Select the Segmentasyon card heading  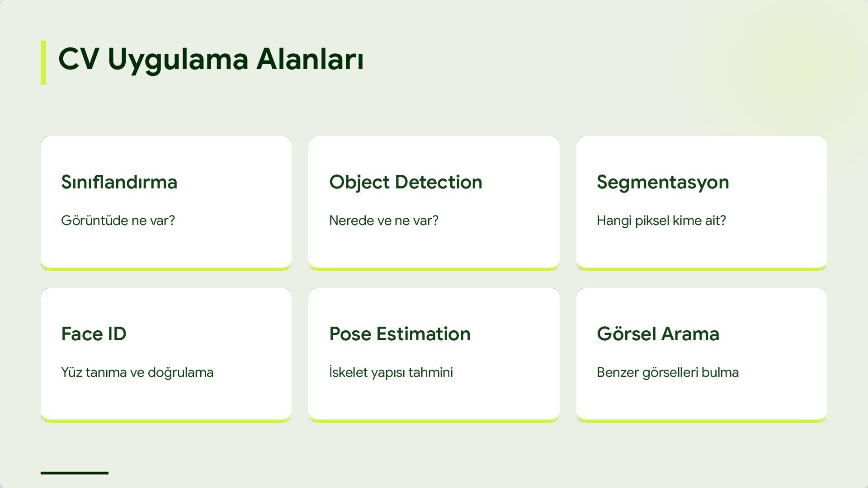click(x=662, y=182)
